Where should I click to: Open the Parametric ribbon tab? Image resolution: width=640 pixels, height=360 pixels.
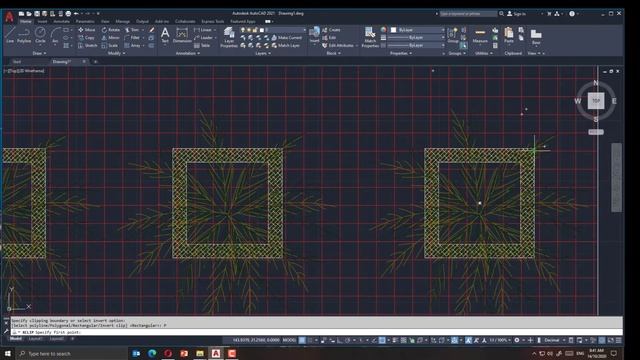pos(85,21)
